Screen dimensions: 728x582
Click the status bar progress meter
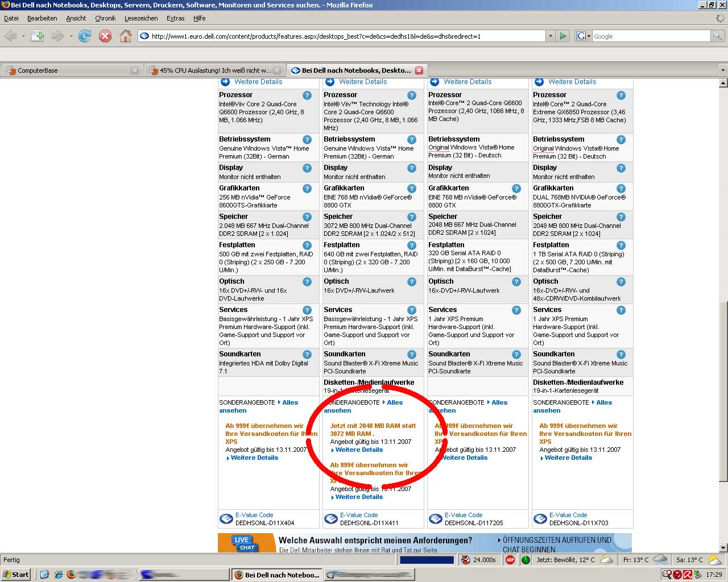[427, 560]
